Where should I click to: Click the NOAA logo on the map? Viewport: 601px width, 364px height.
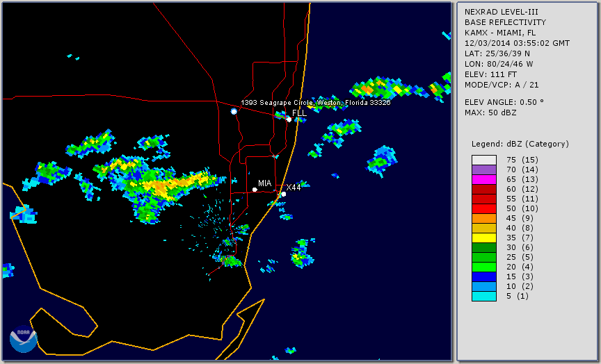tap(24, 339)
